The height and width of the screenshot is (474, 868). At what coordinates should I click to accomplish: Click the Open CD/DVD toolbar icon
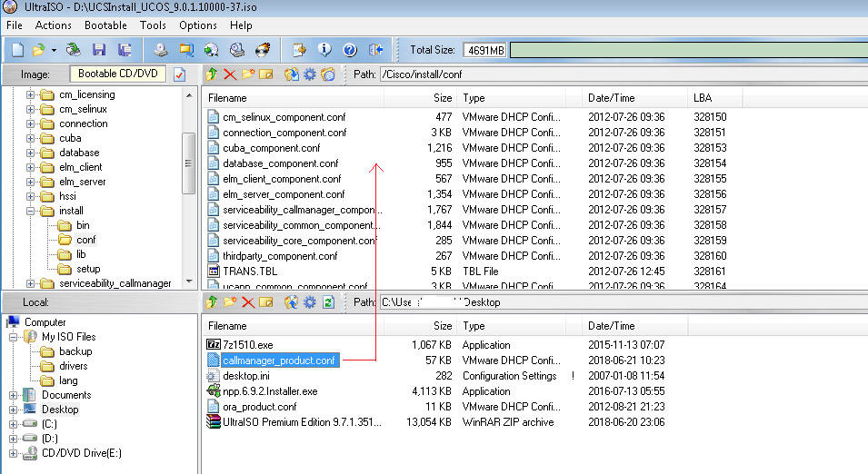pyautogui.click(x=73, y=50)
